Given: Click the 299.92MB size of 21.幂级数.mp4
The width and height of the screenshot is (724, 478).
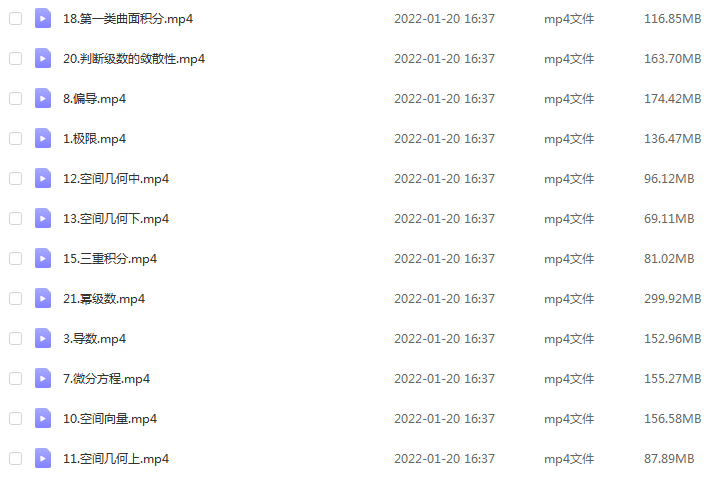Looking at the screenshot, I should click(x=673, y=299).
